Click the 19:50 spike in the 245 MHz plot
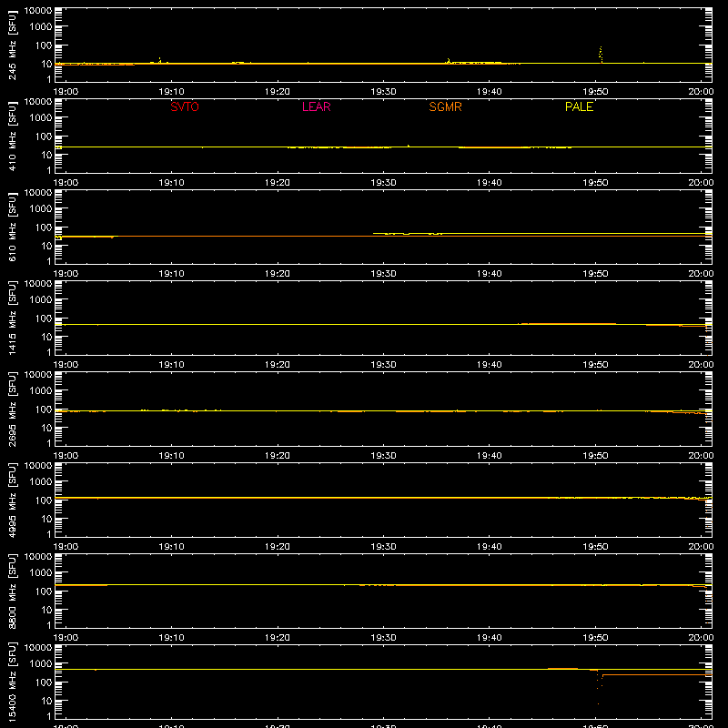Image resolution: width=728 pixels, height=728 pixels. point(601,55)
